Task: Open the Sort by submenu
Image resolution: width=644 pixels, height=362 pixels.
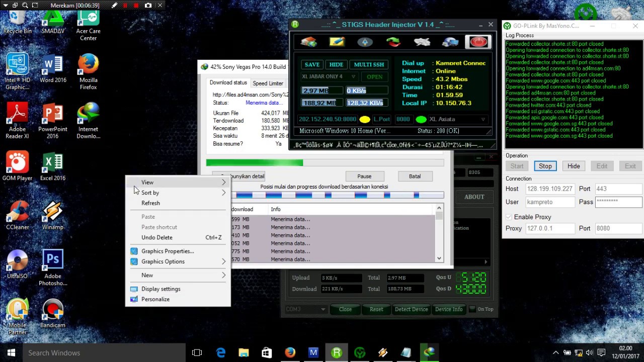Action: (x=178, y=193)
